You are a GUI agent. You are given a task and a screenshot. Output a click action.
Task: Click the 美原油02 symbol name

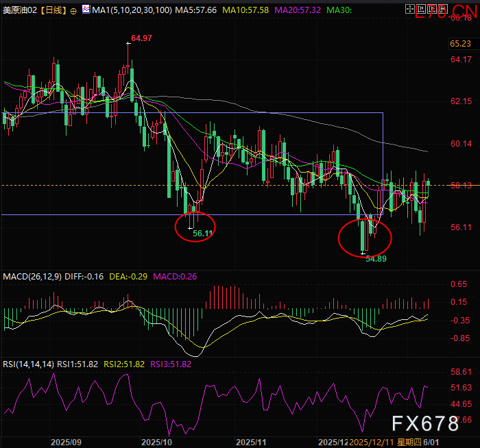click(19, 12)
